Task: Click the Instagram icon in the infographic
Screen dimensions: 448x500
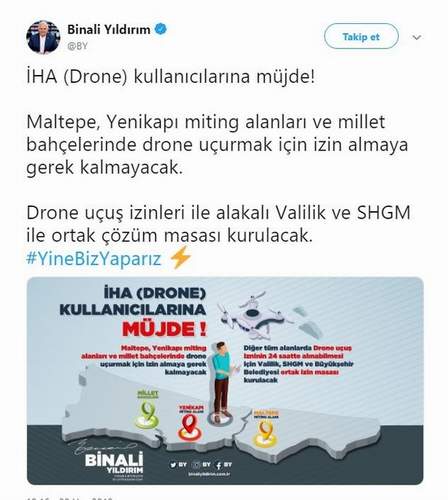Action: click(197, 465)
